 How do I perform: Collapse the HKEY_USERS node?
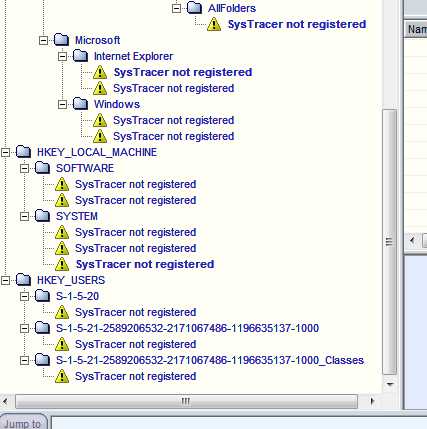click(5, 280)
